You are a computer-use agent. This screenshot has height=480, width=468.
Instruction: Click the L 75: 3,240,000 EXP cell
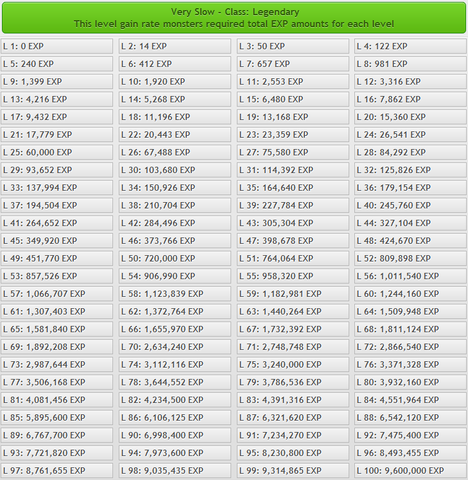tap(293, 364)
